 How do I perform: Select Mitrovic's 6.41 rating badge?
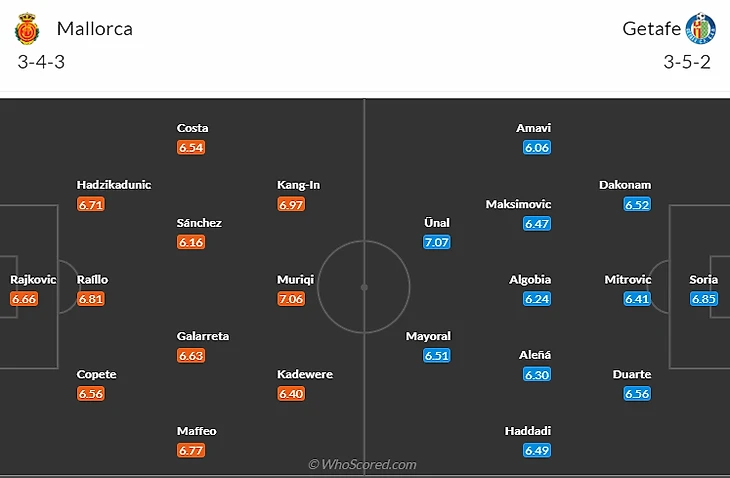point(637,299)
